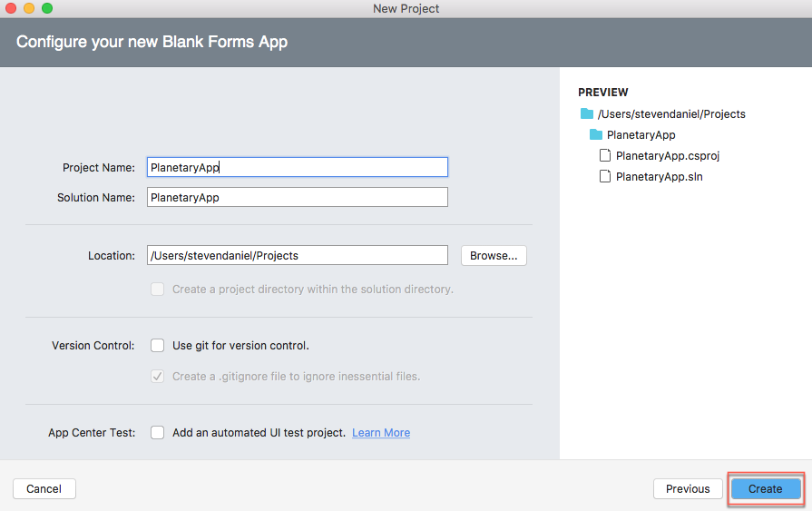The height and width of the screenshot is (511, 812).
Task: Click the PlanetaryApp folder icon in preview
Action: tap(596, 134)
